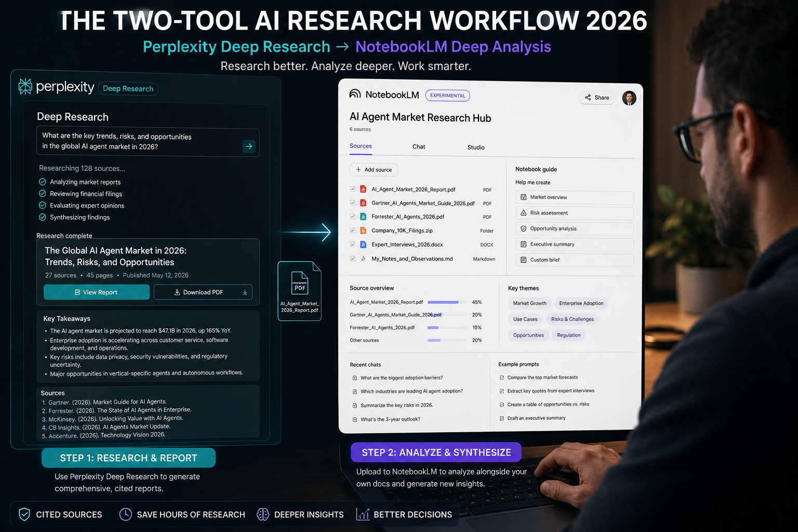
Task: Click edit icon beside 'Extract key quotes from expert interviews'
Action: pos(502,391)
